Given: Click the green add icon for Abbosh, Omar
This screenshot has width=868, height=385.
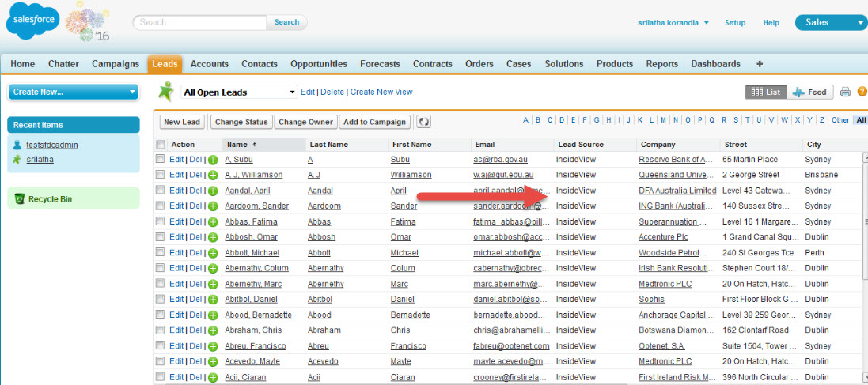Looking at the screenshot, I should click(213, 237).
